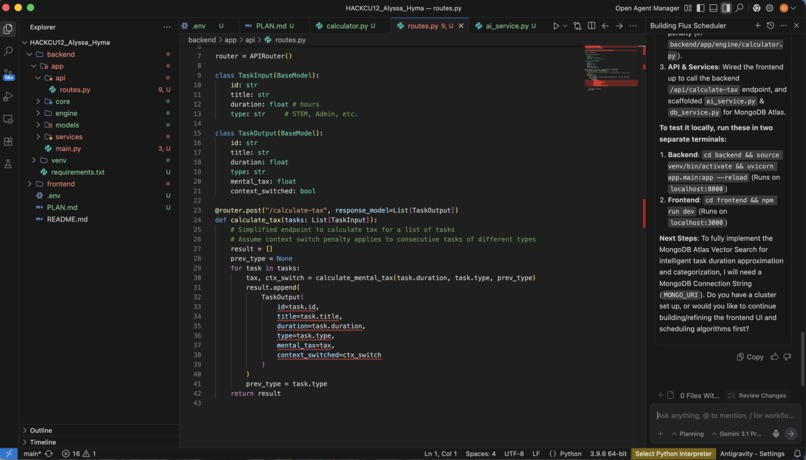The height and width of the screenshot is (460, 806).
Task: Open Explorer panel more actions menu
Action: [167, 27]
